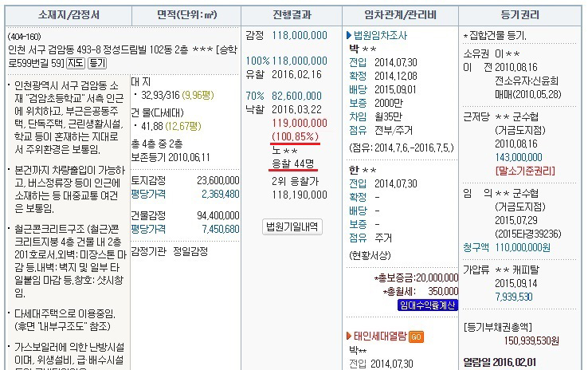This screenshot has width=588, height=370.
Task: Open the 등기 registry button
Action: click(x=97, y=63)
